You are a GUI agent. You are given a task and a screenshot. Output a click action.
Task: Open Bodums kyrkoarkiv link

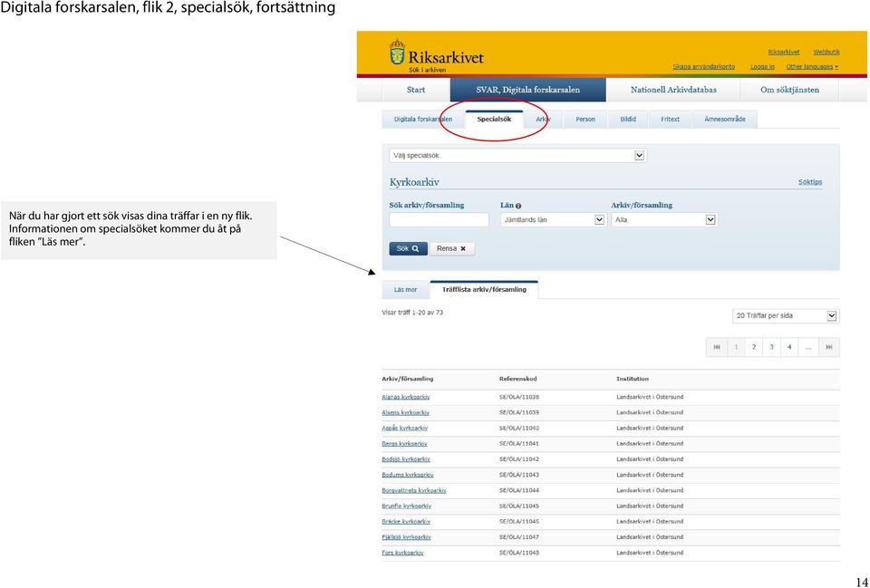[x=407, y=475]
